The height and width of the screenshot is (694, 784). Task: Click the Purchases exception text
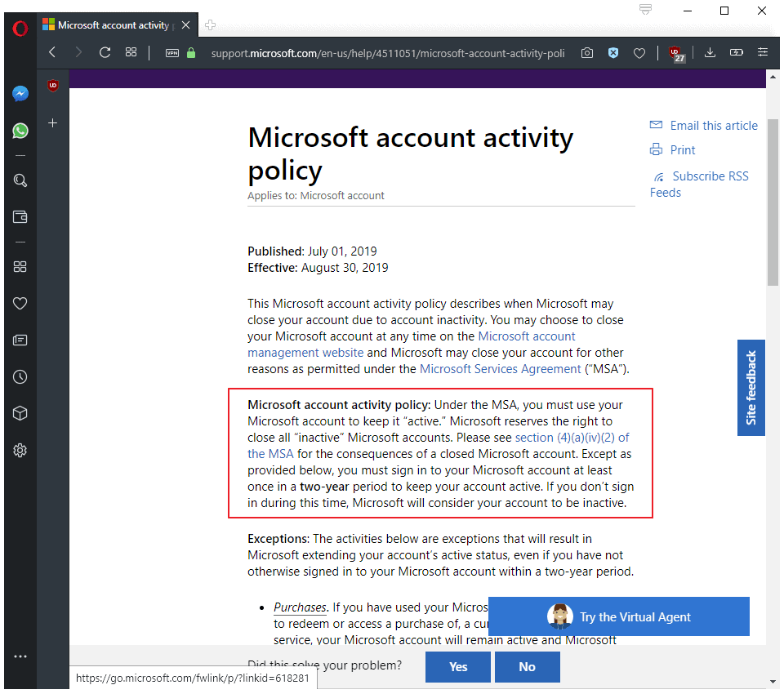(300, 607)
